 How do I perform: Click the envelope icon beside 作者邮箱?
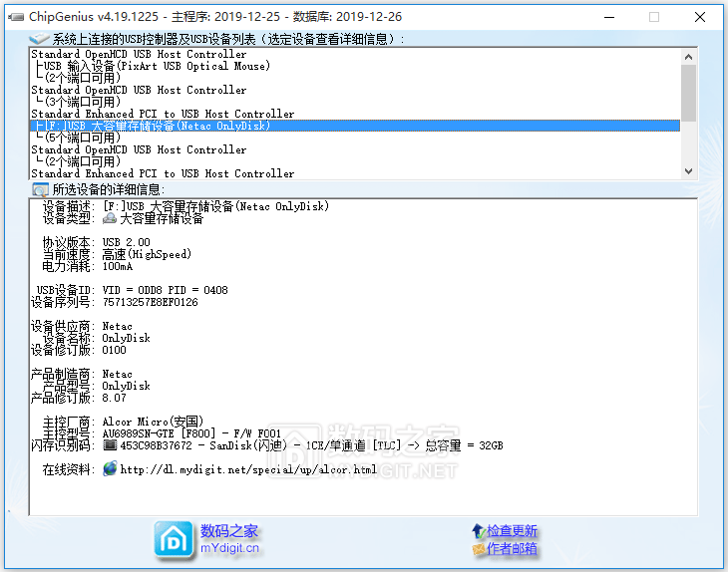click(x=479, y=549)
